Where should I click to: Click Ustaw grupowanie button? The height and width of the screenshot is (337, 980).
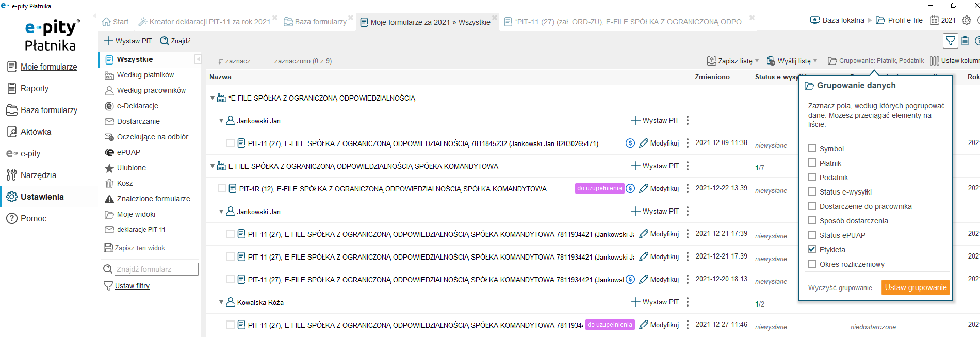[x=916, y=287]
